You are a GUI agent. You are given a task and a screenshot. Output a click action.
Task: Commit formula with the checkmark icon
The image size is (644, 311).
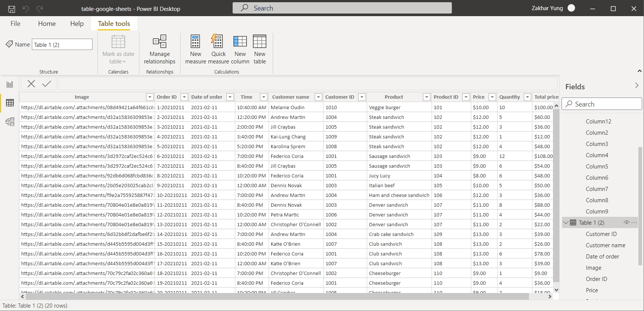click(46, 84)
